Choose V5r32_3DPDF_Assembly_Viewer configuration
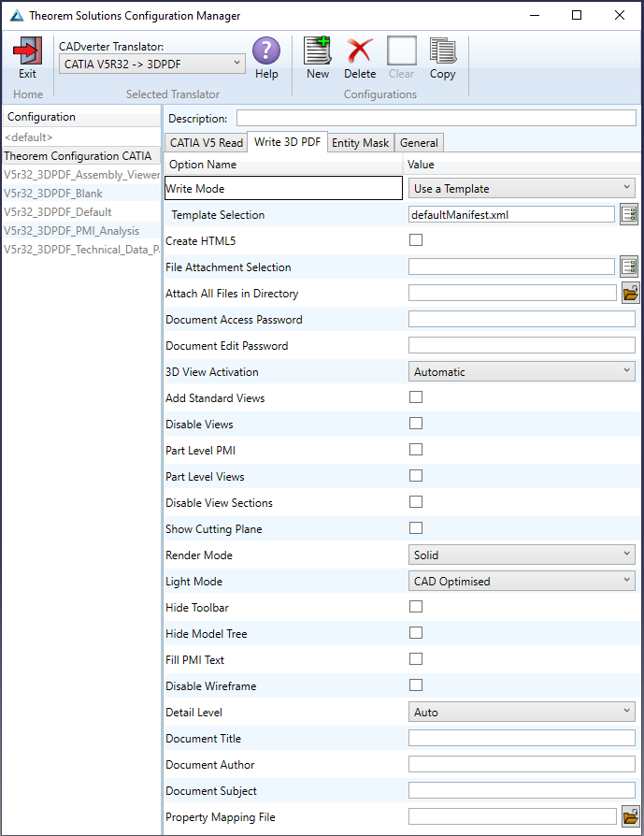Screen dimensions: 644x836 (x=81, y=174)
